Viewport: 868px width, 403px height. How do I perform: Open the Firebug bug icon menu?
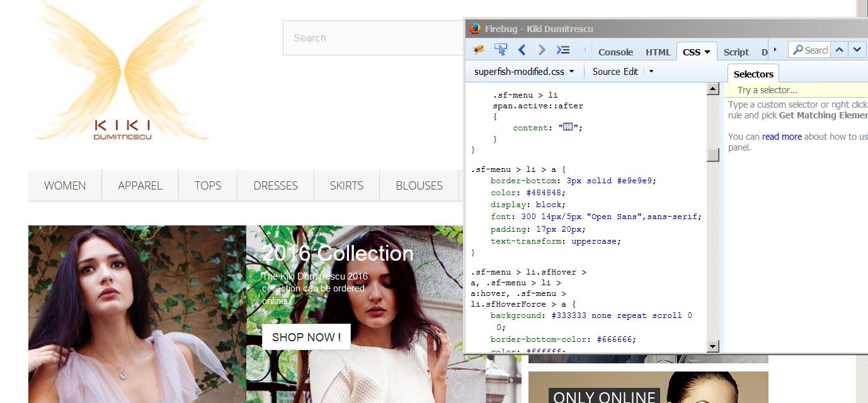pyautogui.click(x=479, y=50)
